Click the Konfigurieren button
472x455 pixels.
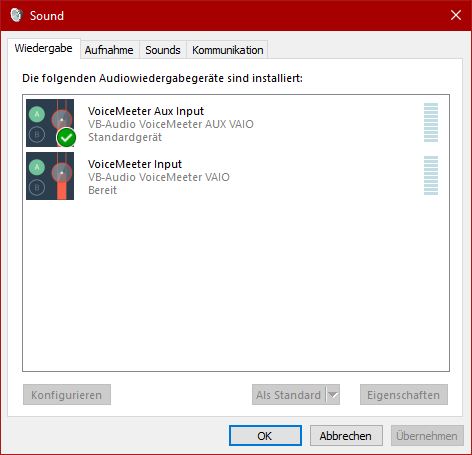[67, 395]
